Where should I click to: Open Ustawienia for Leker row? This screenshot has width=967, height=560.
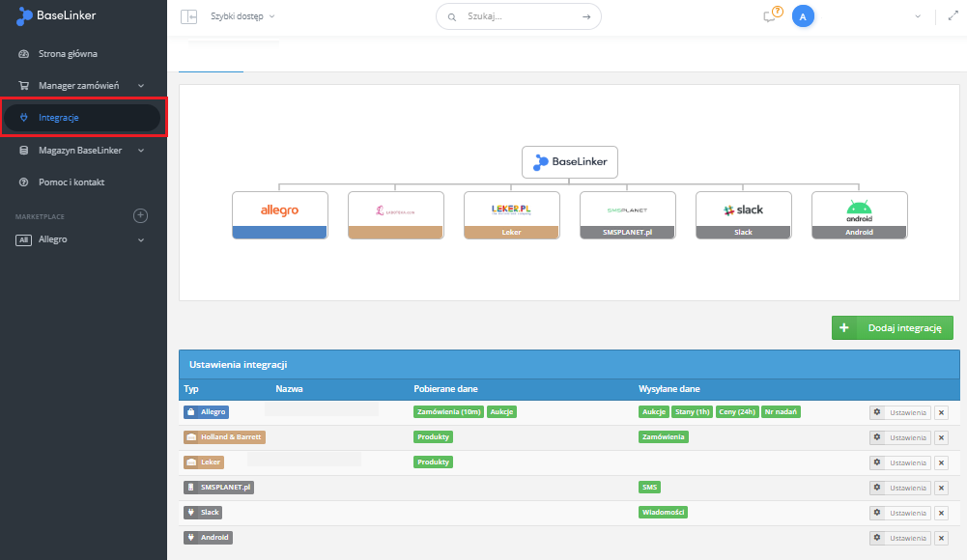tap(899, 462)
